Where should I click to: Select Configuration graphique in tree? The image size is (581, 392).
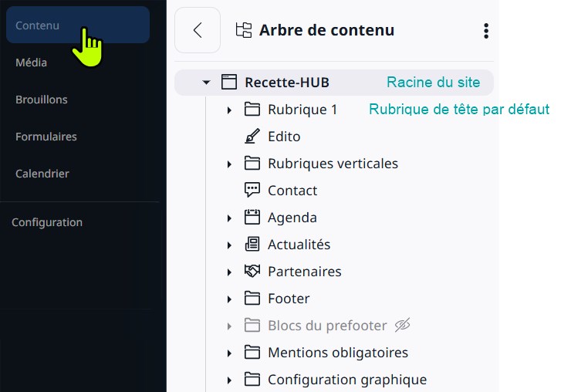[x=347, y=380]
